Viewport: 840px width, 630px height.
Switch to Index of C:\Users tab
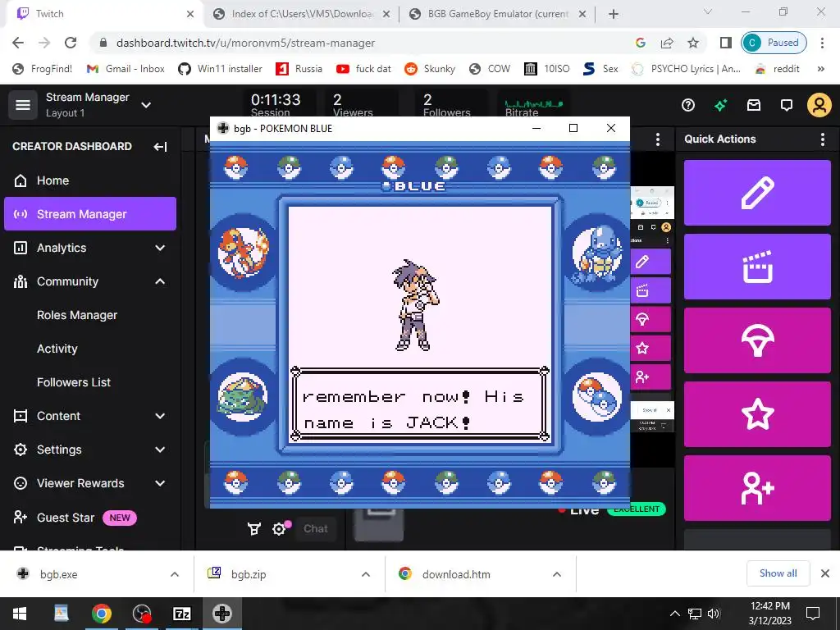300,14
